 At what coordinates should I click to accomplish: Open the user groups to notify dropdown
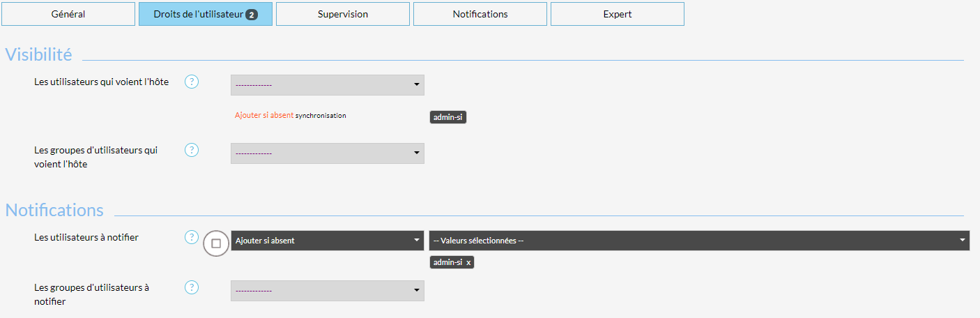(327, 291)
